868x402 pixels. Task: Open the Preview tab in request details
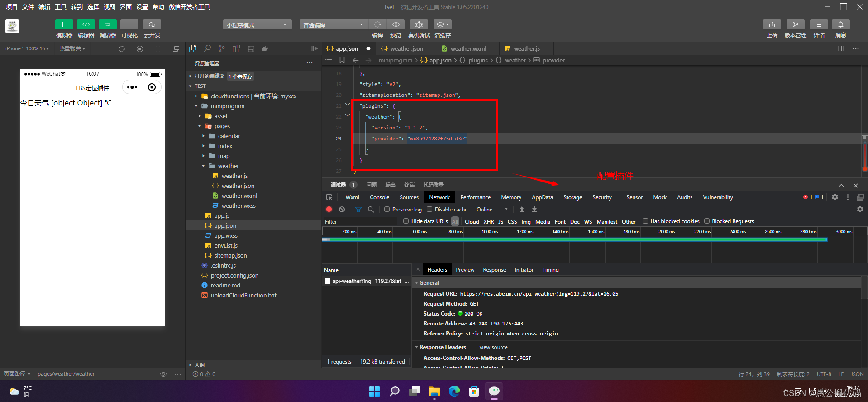pos(465,270)
